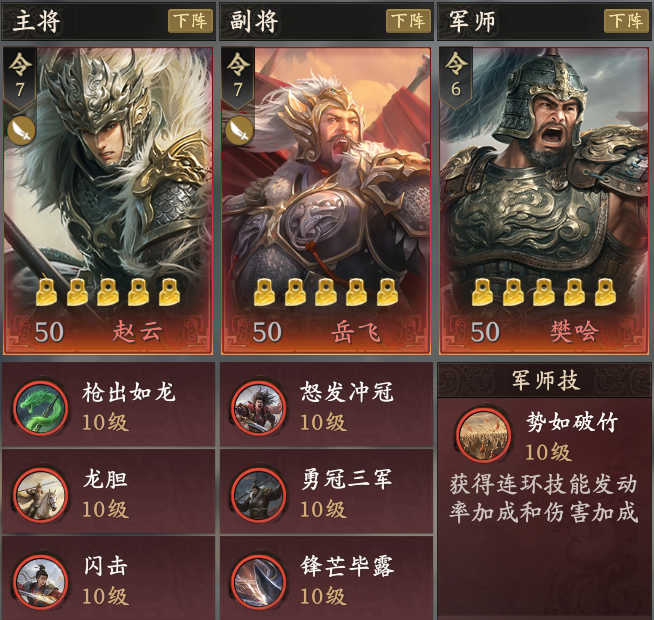Click the 令 6 command cost badge on 樊哙

[x=455, y=78]
